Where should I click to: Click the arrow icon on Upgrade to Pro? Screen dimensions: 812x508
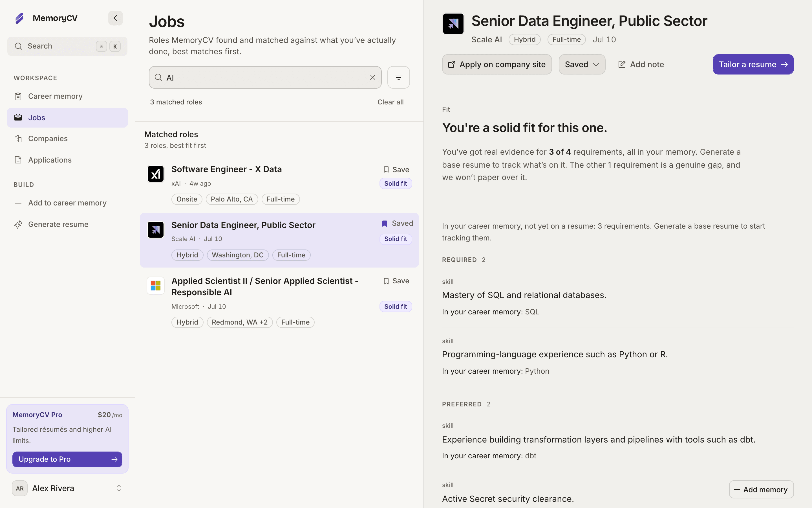114,459
